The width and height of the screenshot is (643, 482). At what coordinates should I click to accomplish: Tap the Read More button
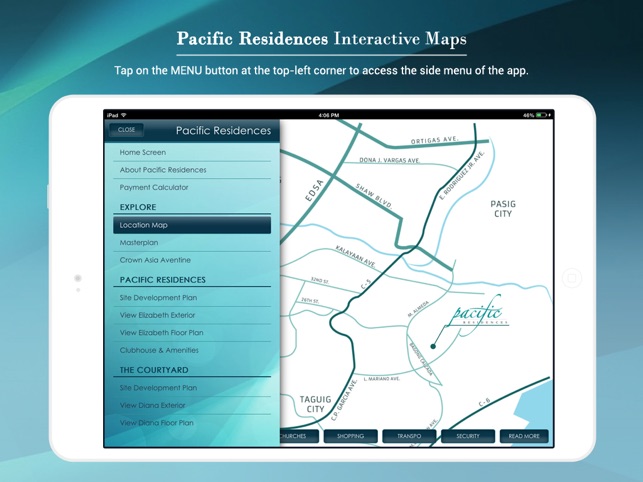click(x=524, y=436)
